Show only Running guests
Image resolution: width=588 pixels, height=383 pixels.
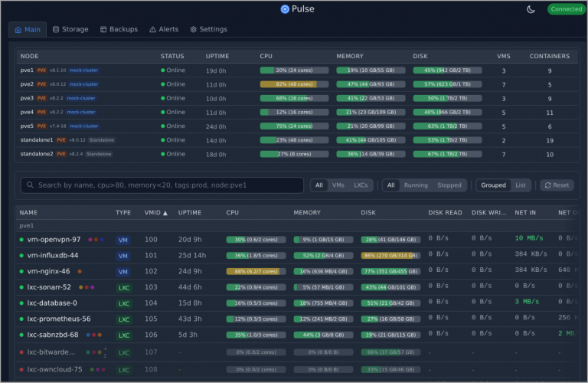416,185
